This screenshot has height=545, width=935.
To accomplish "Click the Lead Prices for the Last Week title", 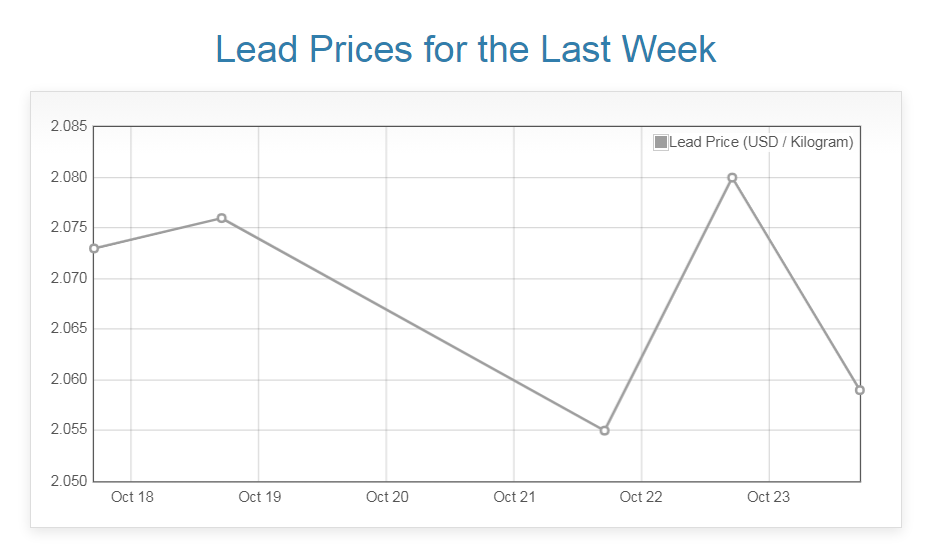I will 466,48.
